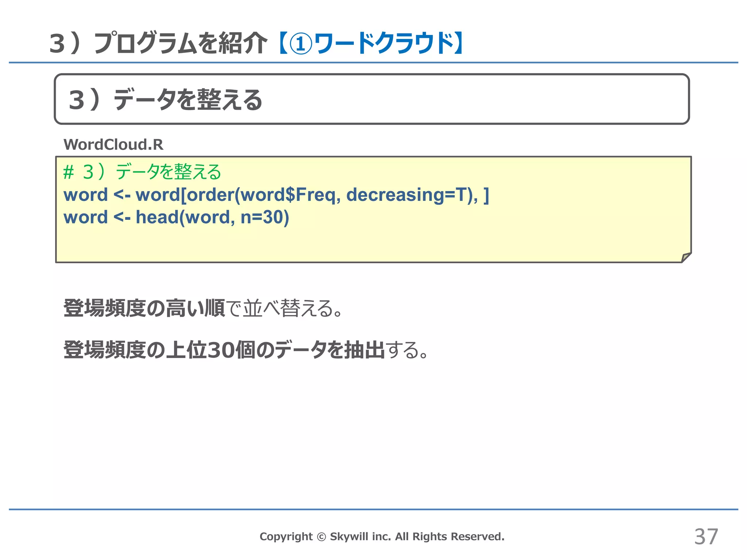Image resolution: width=747 pixels, height=560 pixels.
Task: Click the slide title '3）プログラムを紹介'
Action: [x=158, y=43]
